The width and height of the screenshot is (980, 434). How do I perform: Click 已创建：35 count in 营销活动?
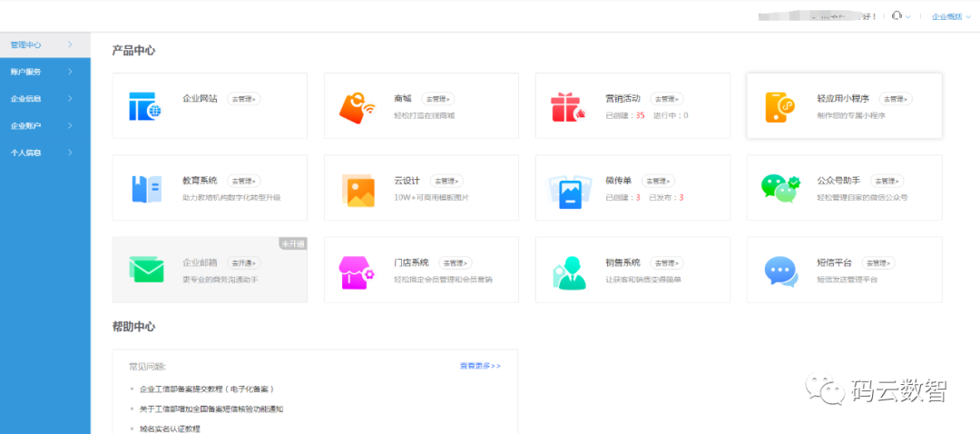[625, 115]
